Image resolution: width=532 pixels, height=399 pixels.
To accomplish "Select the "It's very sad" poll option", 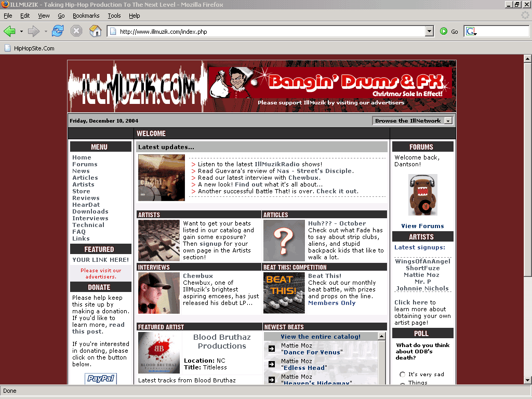I will click(403, 374).
